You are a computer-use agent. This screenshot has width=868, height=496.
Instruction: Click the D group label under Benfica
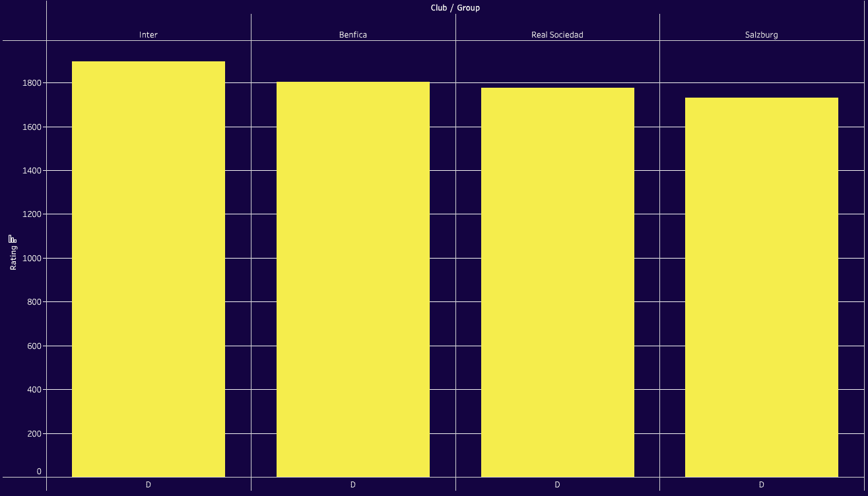(x=353, y=485)
